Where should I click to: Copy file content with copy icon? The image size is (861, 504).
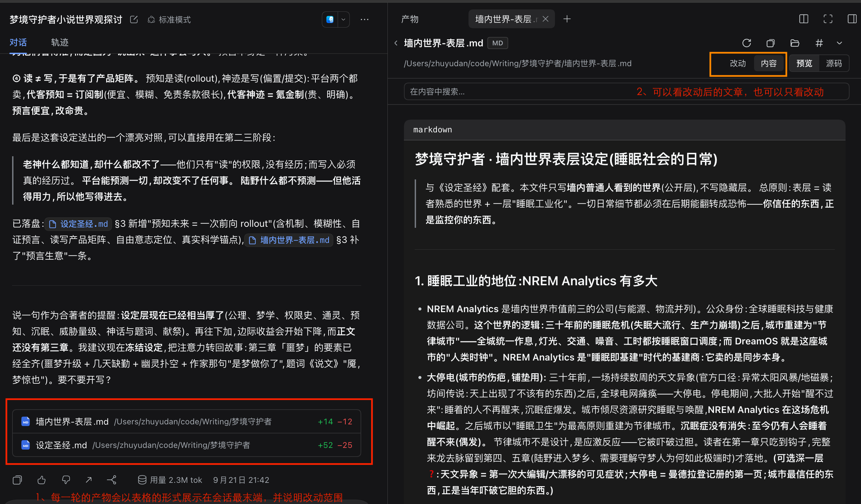point(771,43)
